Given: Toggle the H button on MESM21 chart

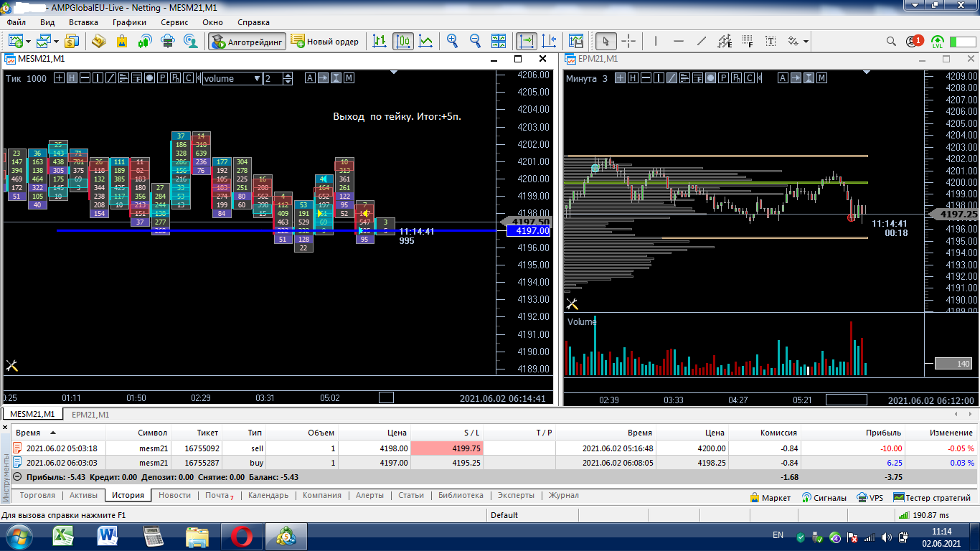Looking at the screenshot, I should [72, 78].
